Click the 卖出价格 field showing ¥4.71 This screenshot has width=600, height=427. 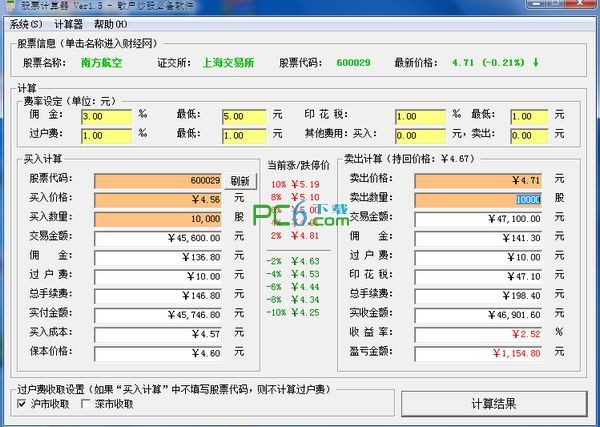pyautogui.click(x=478, y=181)
